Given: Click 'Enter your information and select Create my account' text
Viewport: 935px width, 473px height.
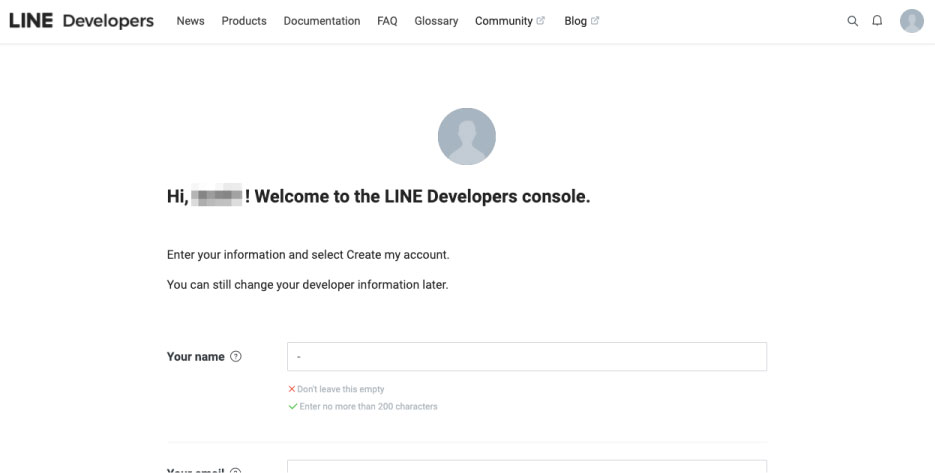Looking at the screenshot, I should [x=308, y=255].
